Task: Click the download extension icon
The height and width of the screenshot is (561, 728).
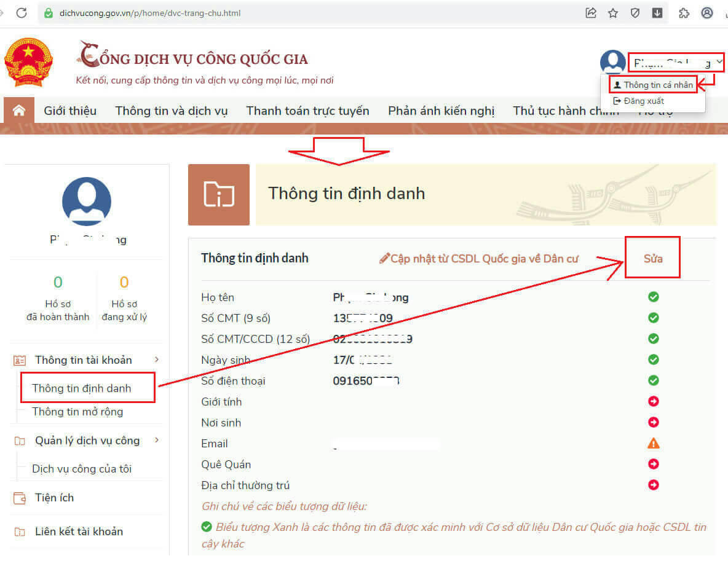Action: [x=657, y=13]
